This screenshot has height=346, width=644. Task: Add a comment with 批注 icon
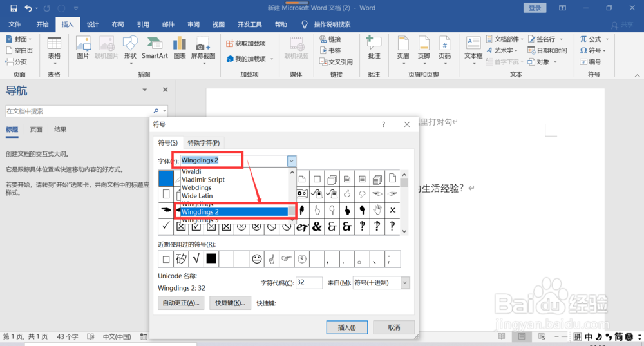[x=374, y=48]
